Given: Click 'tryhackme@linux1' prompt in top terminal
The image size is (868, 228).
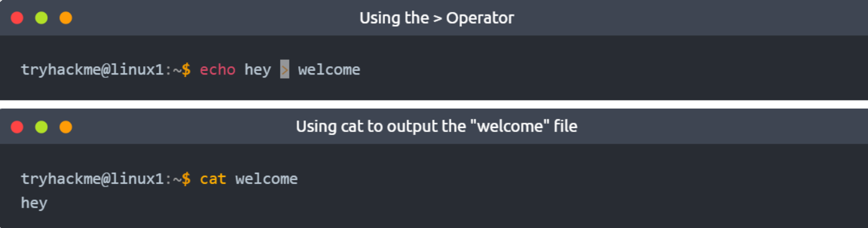Looking at the screenshot, I should coord(92,70).
